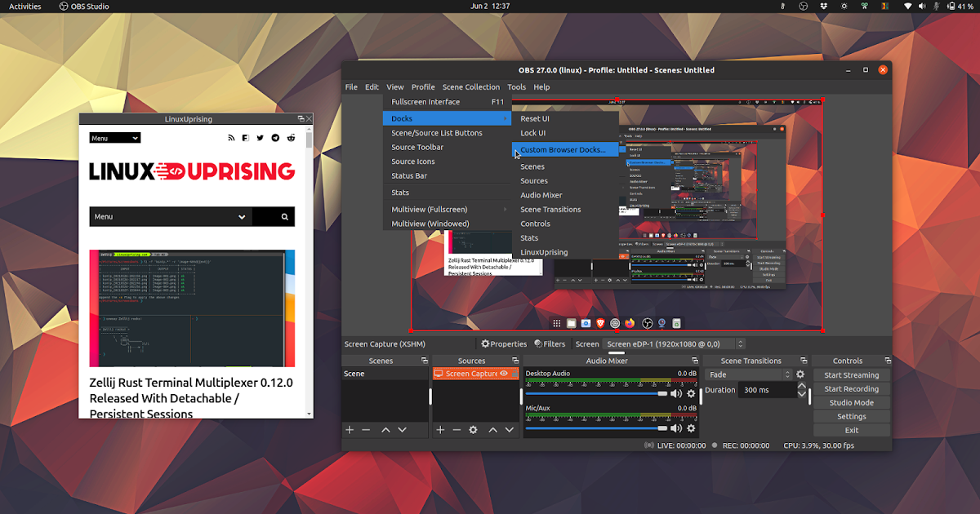Add a new scene with the plus icon
This screenshot has height=514, width=980.
click(x=350, y=430)
